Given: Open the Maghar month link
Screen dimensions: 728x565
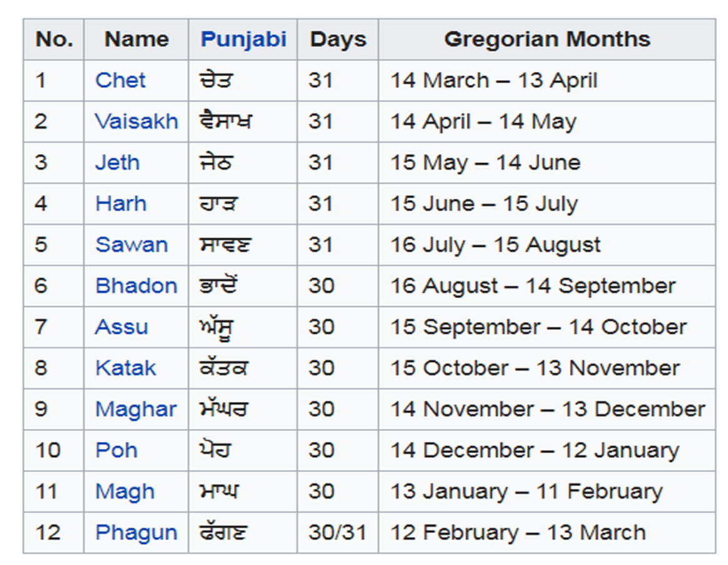Looking at the screenshot, I should [136, 409].
